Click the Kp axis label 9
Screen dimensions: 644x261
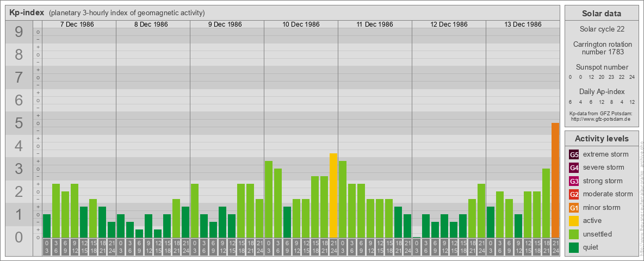click(19, 32)
